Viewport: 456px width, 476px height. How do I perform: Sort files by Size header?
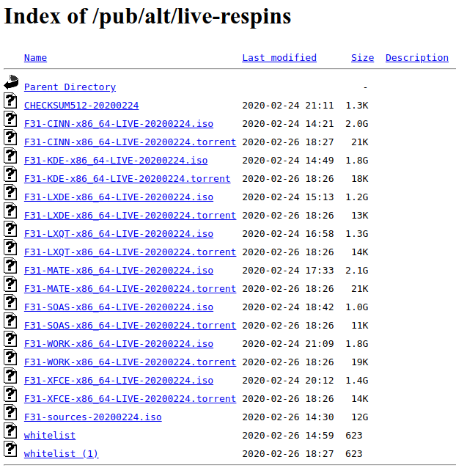[363, 58]
